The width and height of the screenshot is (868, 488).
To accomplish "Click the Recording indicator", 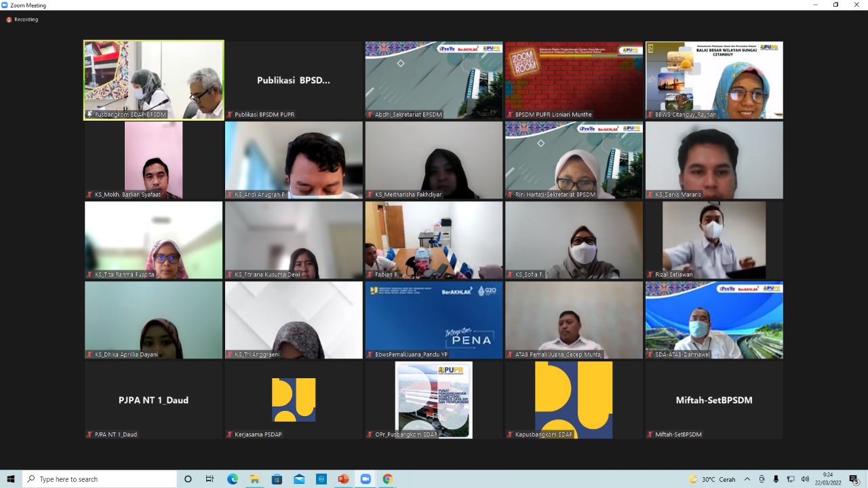I will 22,20.
